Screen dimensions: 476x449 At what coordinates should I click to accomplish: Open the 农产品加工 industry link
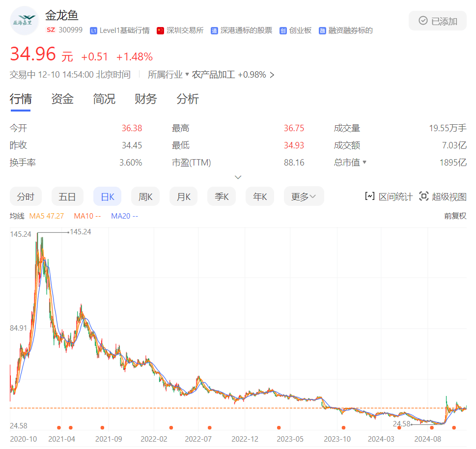213,74
